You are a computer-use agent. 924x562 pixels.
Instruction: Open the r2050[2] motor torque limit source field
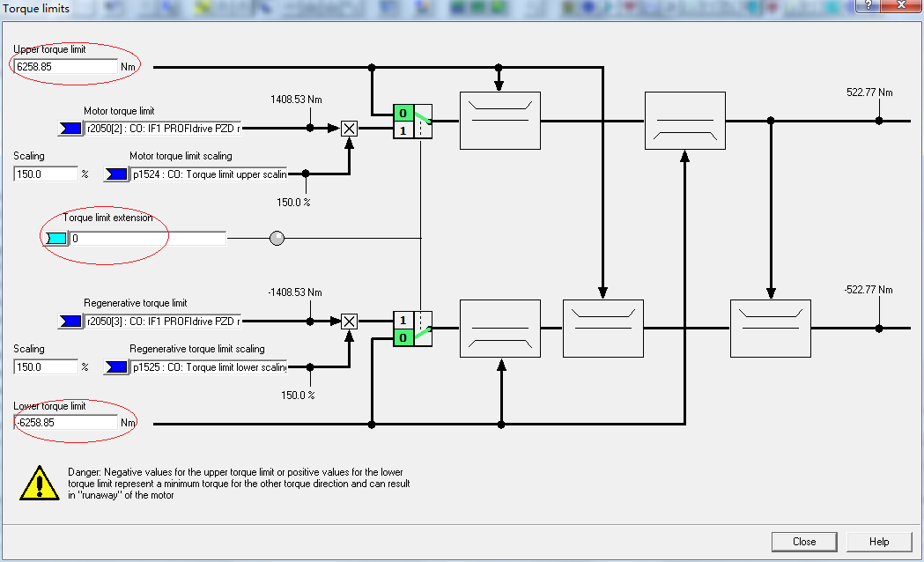click(x=163, y=128)
